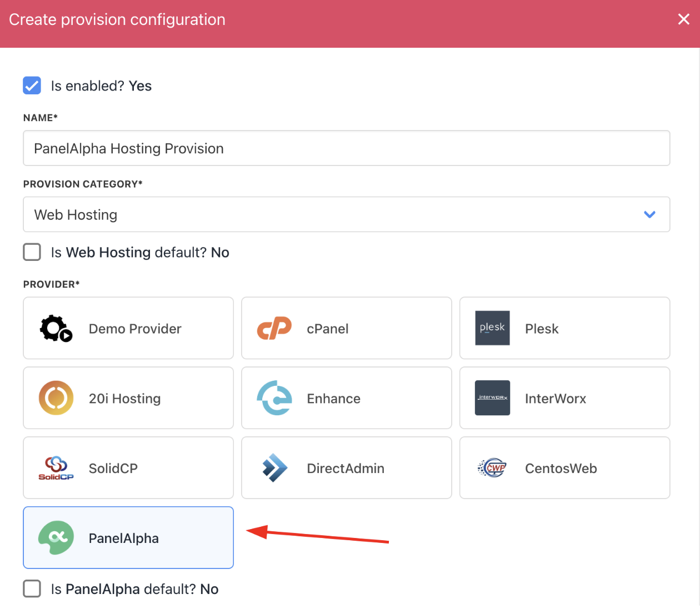Select the Enhance provider label
The image size is (700, 614).
pos(334,399)
